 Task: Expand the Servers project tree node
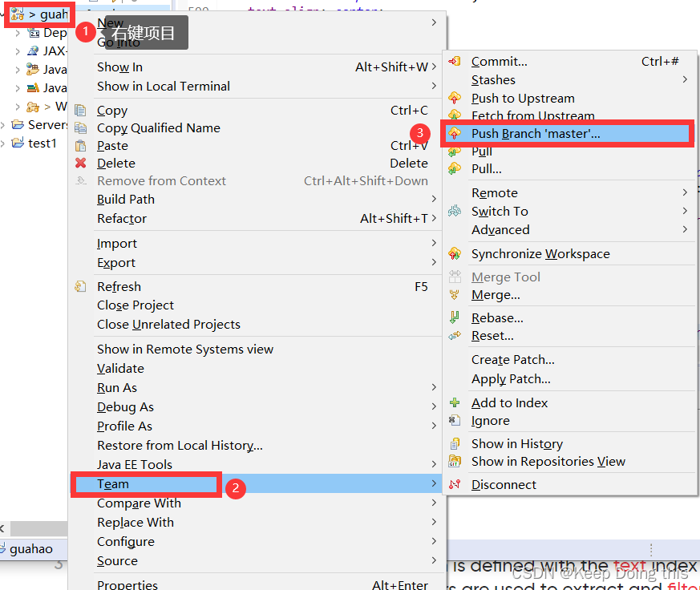3,125
